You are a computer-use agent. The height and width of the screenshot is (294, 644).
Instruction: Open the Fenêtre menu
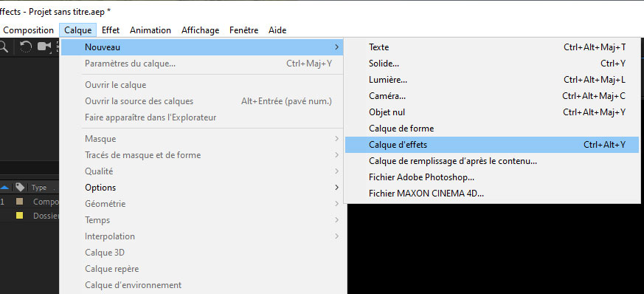tap(244, 30)
